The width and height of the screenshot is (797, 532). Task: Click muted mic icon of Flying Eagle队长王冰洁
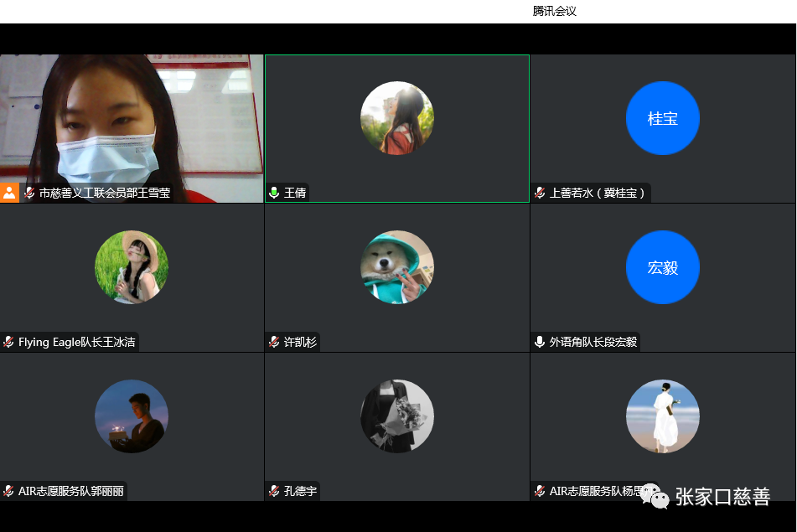tap(8, 342)
